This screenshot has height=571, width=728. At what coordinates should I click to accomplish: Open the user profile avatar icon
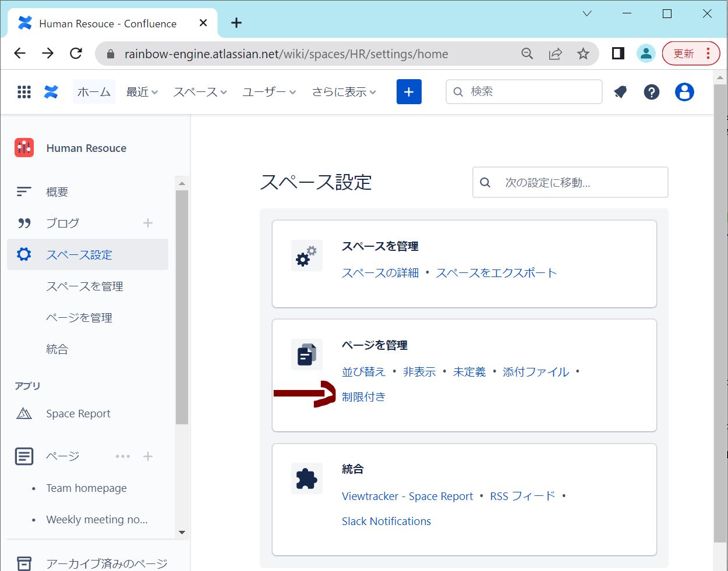684,92
